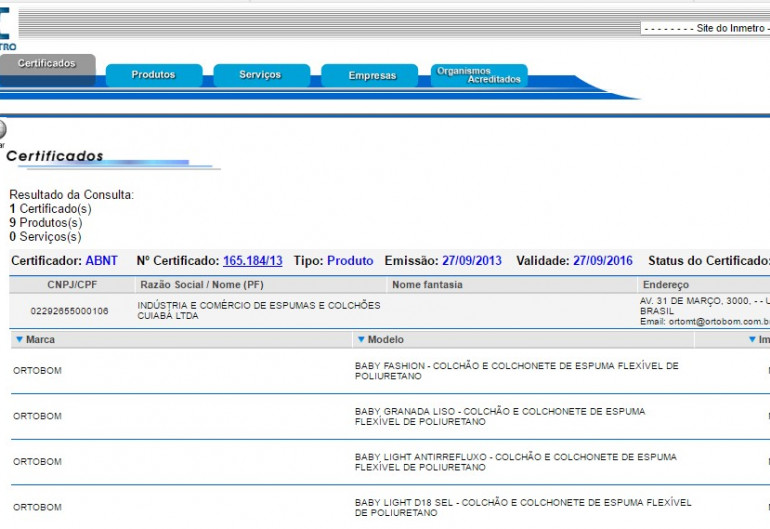Select the BABY FASHION model row
770x529 pixels.
(516, 371)
